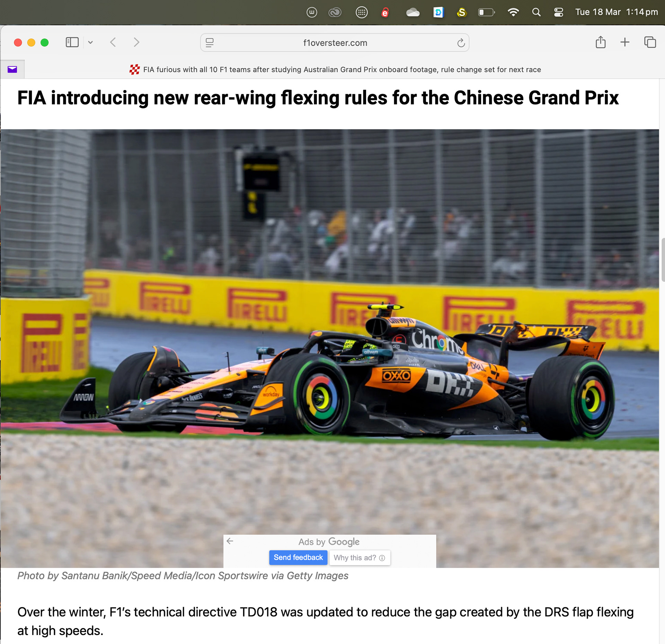Go back to the previous page
This screenshot has width=665, height=644.
[113, 43]
